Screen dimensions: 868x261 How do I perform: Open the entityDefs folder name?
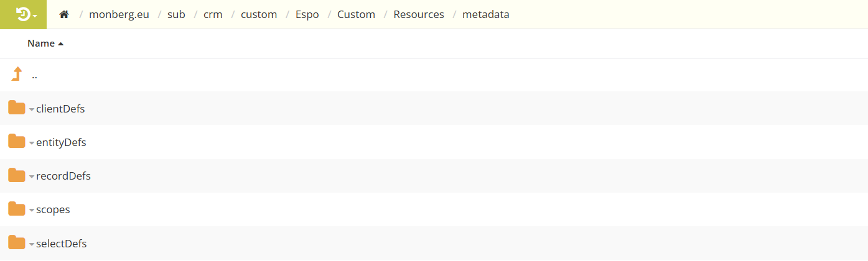61,142
